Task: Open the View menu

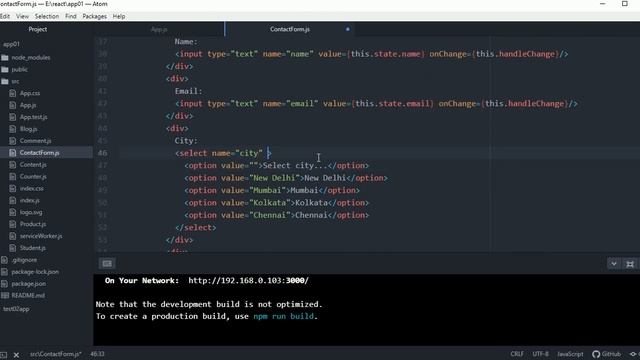Action: click(x=22, y=16)
